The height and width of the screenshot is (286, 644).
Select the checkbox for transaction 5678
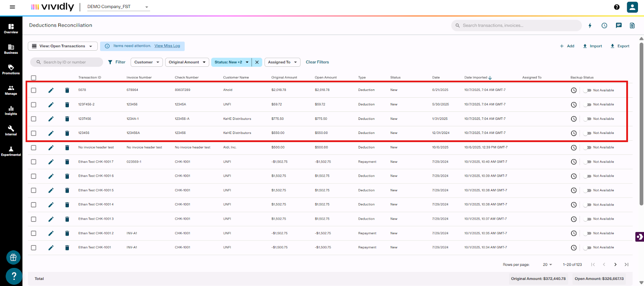click(x=34, y=90)
